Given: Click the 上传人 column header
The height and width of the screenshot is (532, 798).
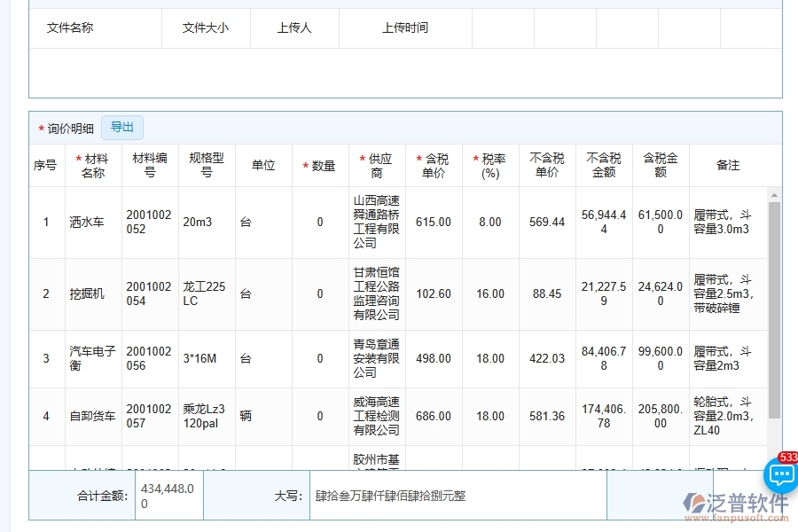Looking at the screenshot, I should tap(293, 27).
